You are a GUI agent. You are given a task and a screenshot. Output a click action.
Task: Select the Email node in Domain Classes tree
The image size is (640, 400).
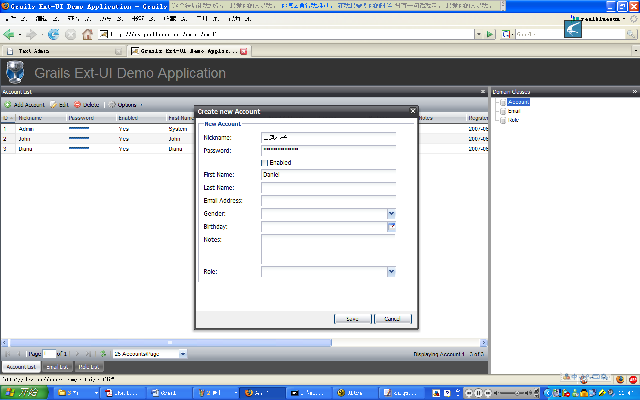click(514, 111)
